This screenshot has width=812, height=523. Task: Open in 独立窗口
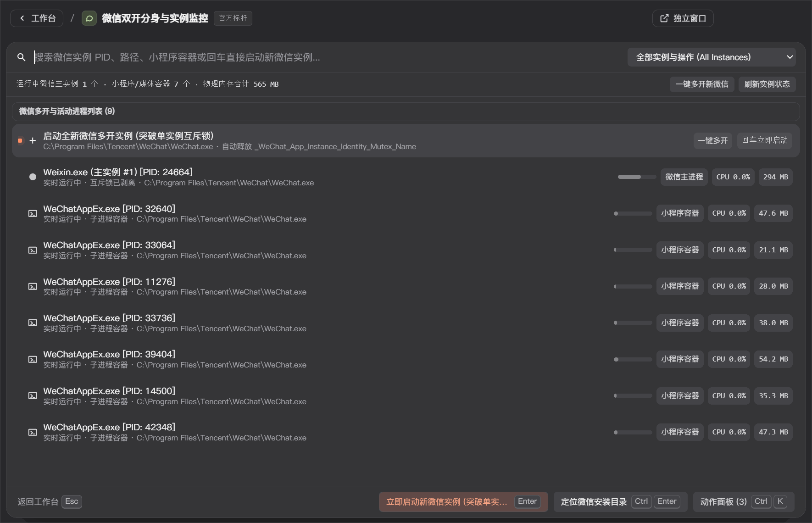(683, 18)
